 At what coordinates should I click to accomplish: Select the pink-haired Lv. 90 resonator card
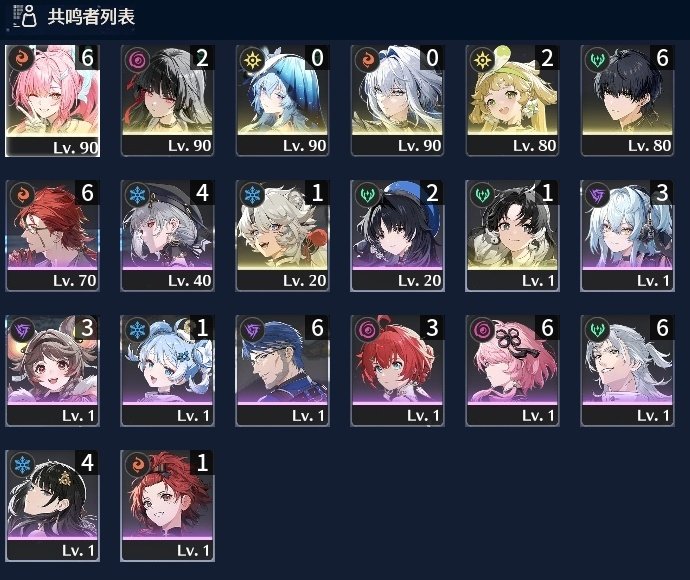pyautogui.click(x=52, y=101)
